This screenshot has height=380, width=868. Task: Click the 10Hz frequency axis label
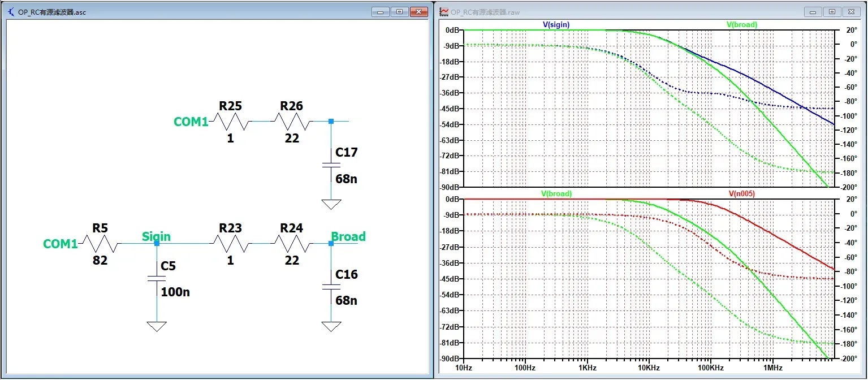pyautogui.click(x=464, y=367)
